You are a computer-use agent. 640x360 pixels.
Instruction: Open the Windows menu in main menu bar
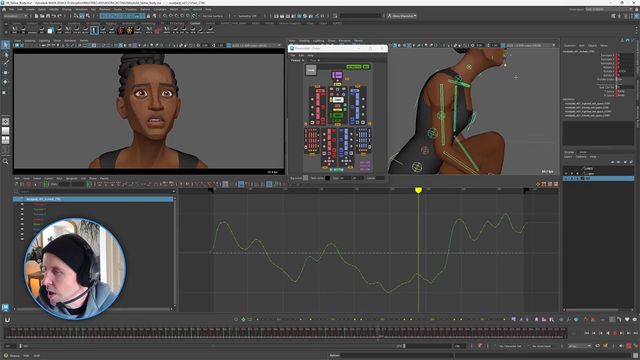click(x=81, y=9)
